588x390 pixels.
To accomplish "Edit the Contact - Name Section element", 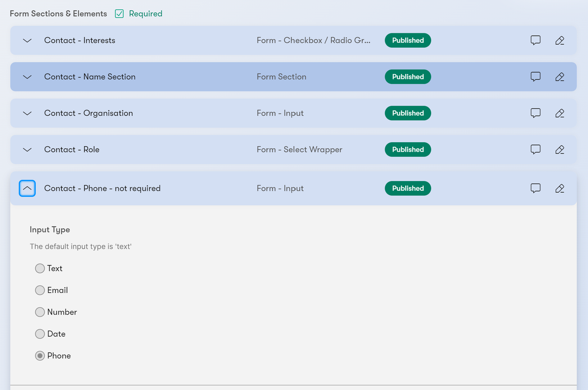I will point(560,77).
